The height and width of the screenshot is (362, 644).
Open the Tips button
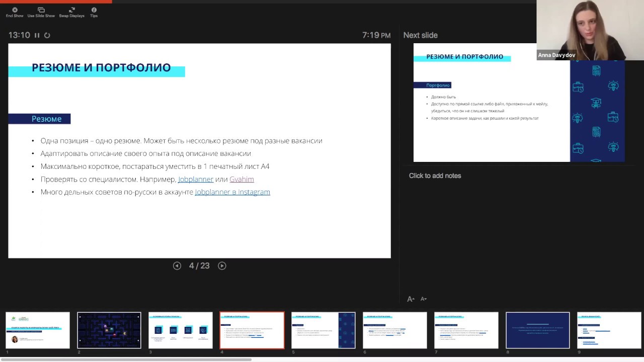[x=94, y=13]
